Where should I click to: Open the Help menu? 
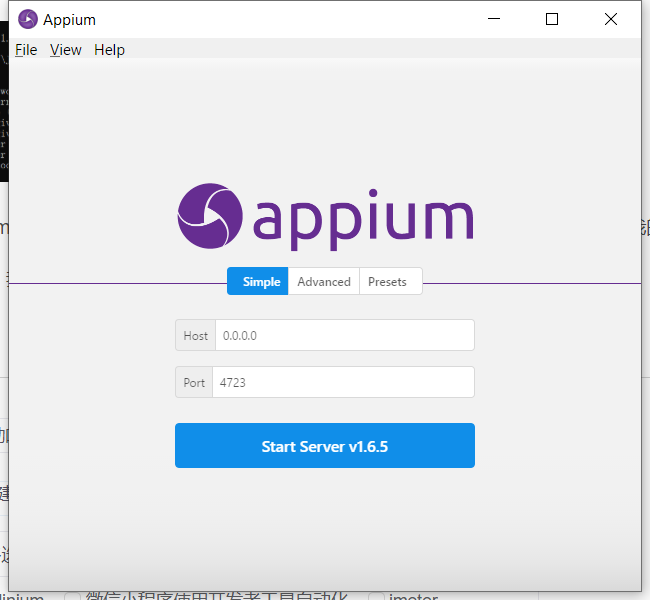pyautogui.click(x=109, y=50)
